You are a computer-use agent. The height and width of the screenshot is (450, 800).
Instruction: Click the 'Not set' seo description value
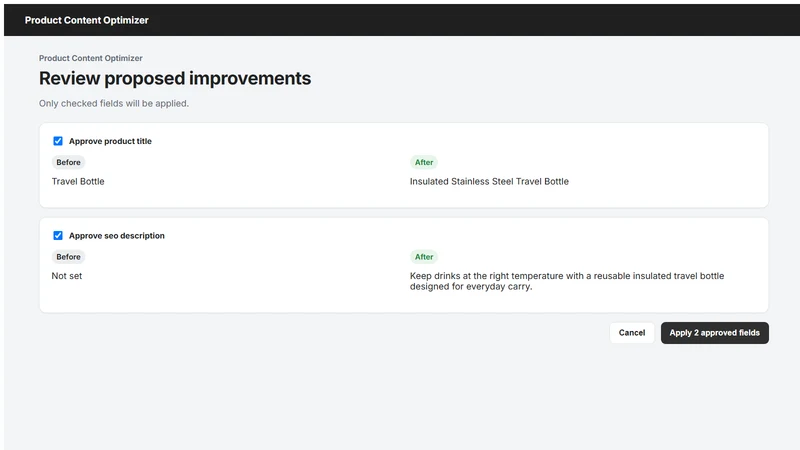click(x=67, y=276)
